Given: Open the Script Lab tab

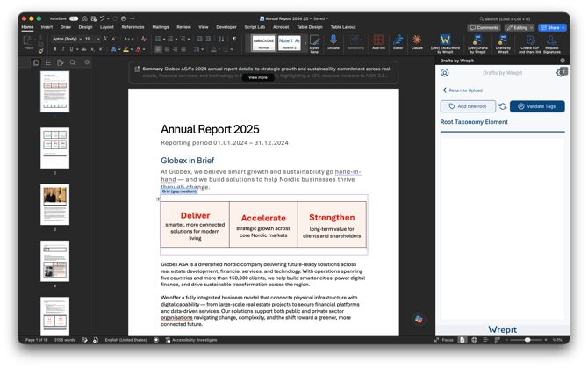Looking at the screenshot, I should pyautogui.click(x=255, y=27).
